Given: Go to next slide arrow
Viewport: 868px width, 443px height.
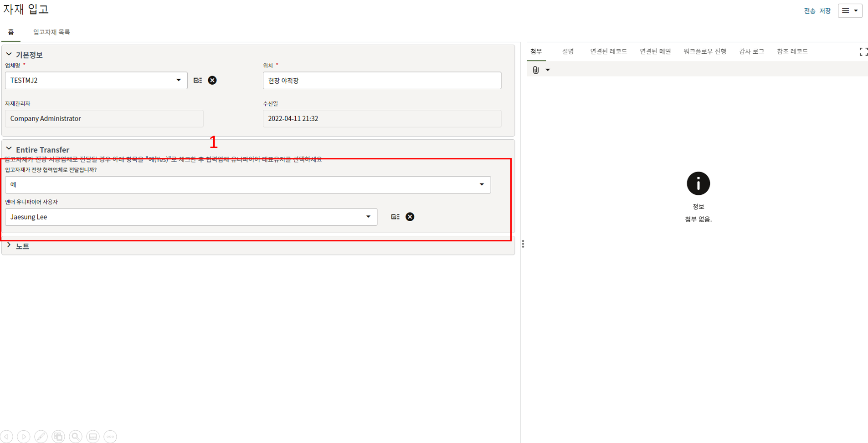Looking at the screenshot, I should coord(24,437).
